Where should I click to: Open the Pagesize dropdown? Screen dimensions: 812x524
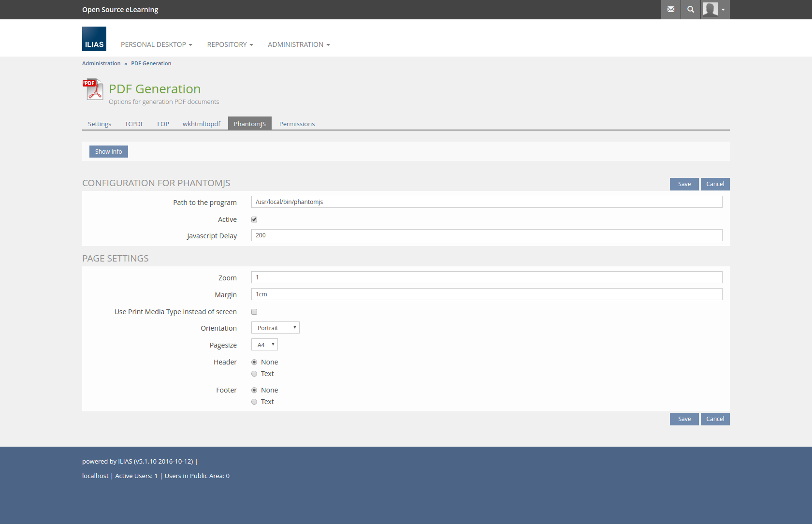(264, 345)
